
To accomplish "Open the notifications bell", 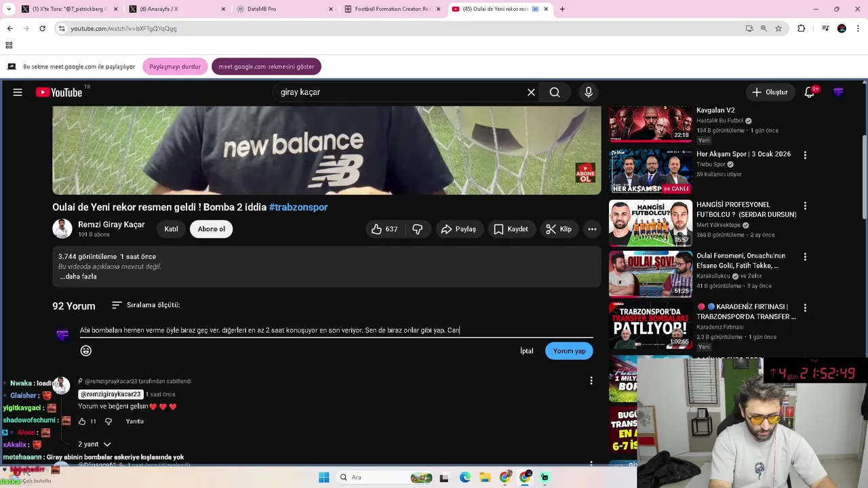I will coord(809,92).
